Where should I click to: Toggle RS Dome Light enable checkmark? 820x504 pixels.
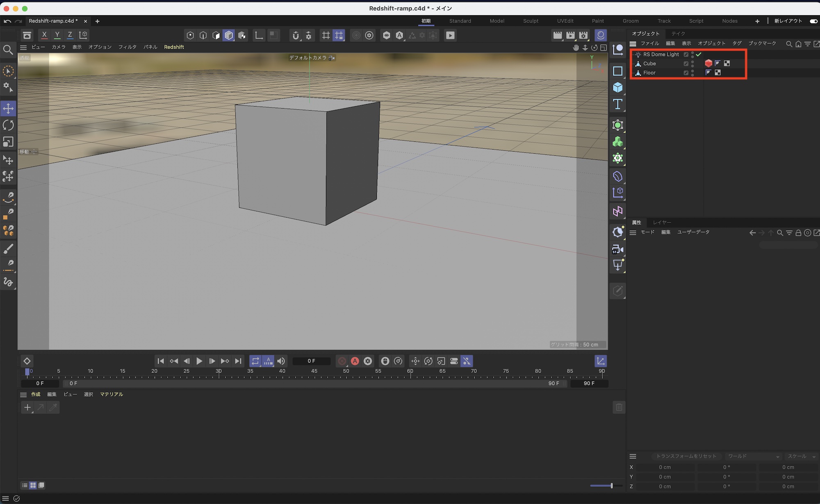tap(699, 54)
